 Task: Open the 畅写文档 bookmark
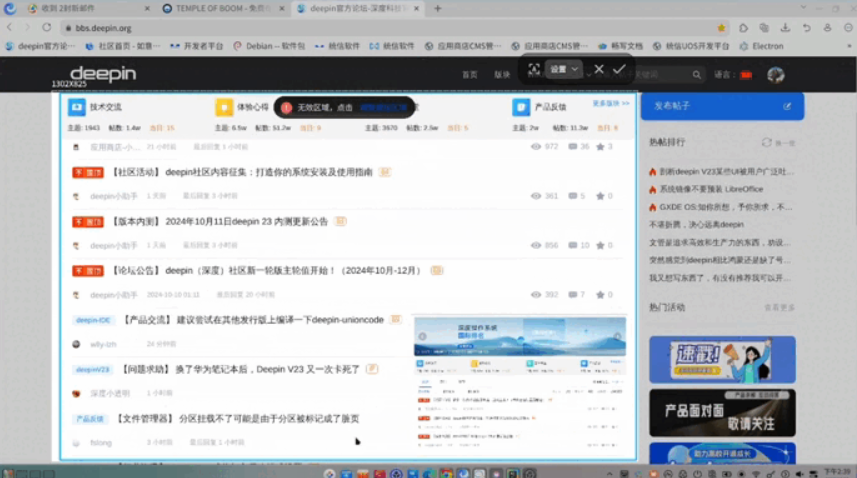[x=620, y=46]
